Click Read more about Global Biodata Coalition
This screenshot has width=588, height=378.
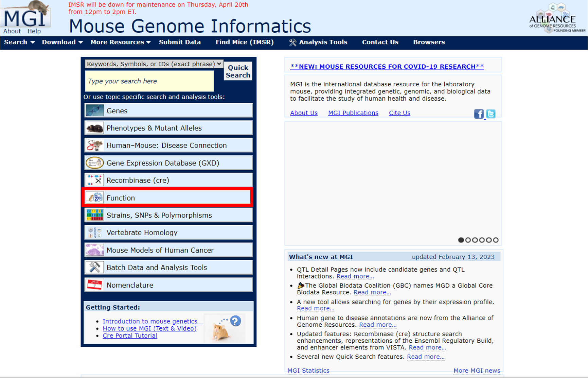(372, 292)
